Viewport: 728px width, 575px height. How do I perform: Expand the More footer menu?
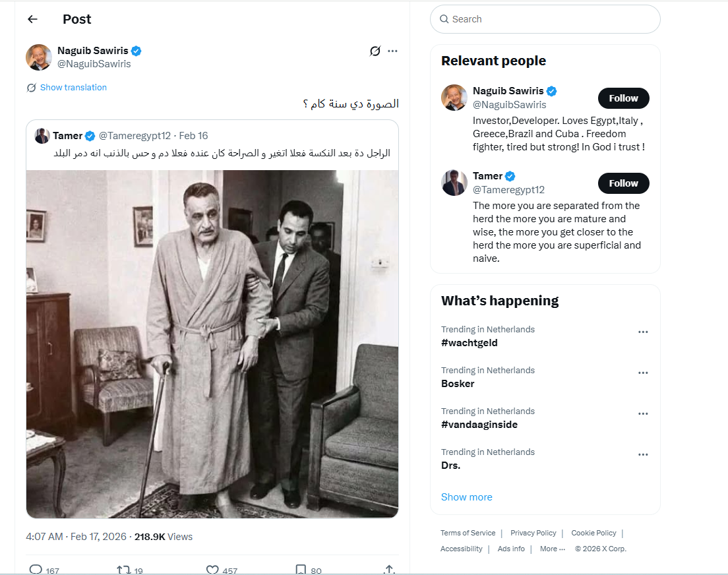point(552,549)
